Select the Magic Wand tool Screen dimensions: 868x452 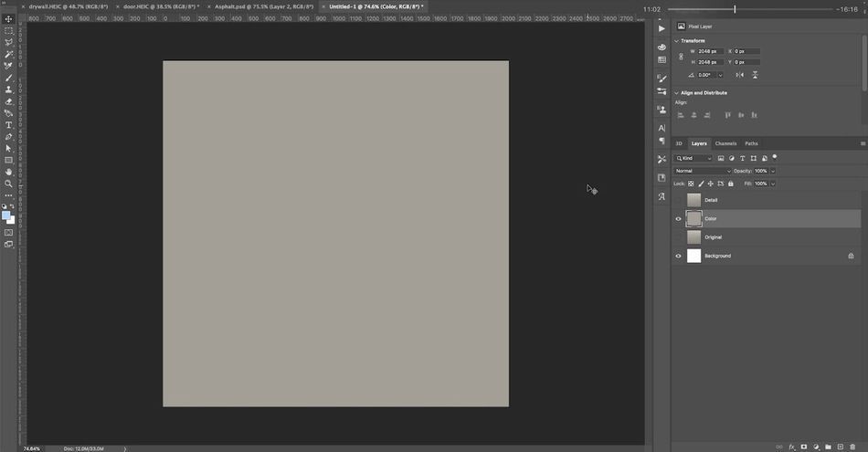[8, 54]
